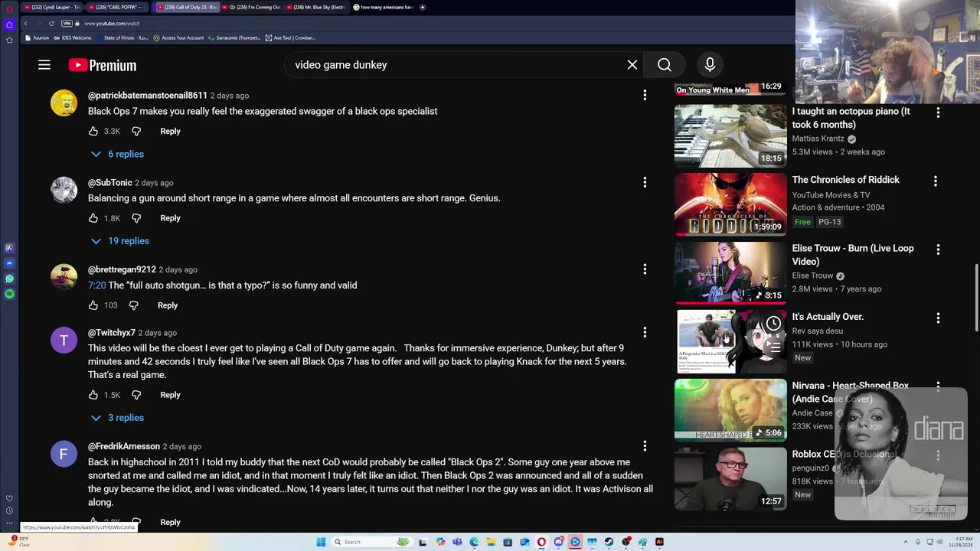
Task: Open a new browser tab
Action: (x=423, y=7)
